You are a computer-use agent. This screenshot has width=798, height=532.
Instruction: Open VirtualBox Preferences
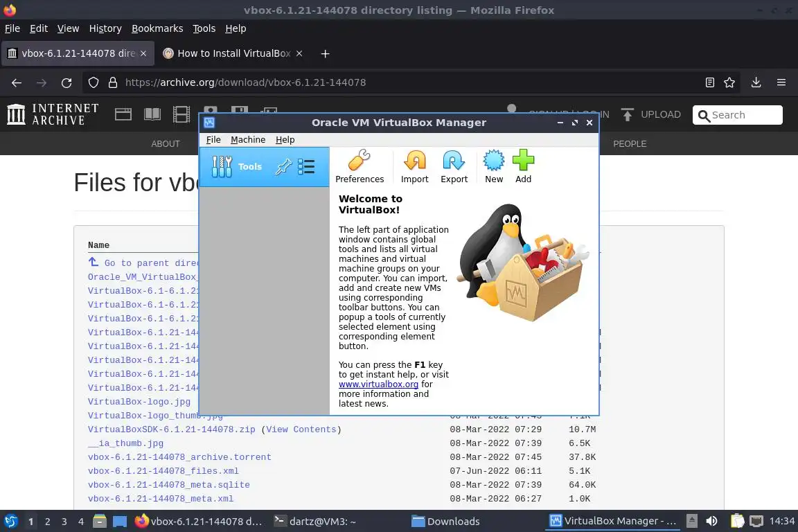click(x=360, y=166)
